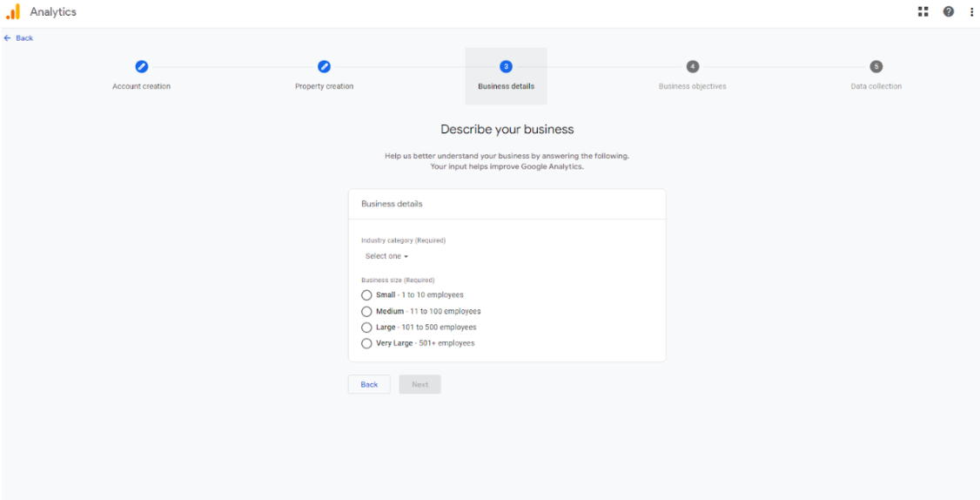980x500 pixels.
Task: Open the Google apps grid icon
Action: [923, 12]
